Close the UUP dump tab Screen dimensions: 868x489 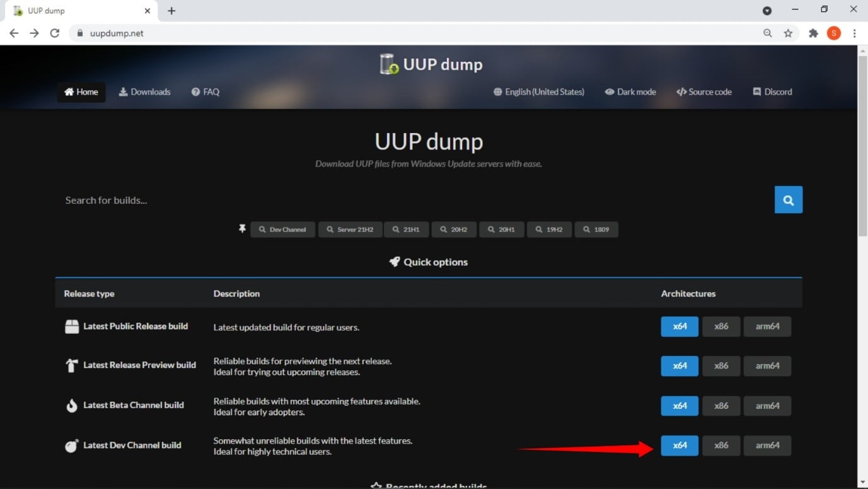[148, 11]
